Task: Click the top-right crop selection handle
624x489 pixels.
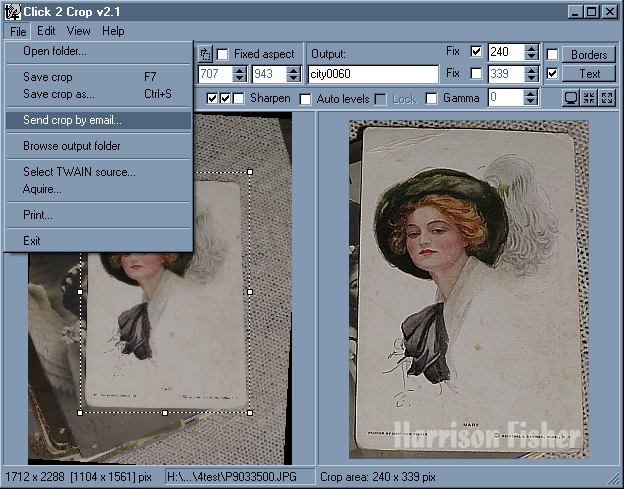Action: pos(250,172)
